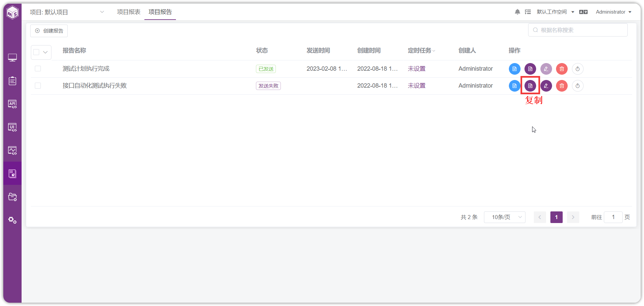Click the next page arrow
The image size is (644, 306).
coord(573,217)
